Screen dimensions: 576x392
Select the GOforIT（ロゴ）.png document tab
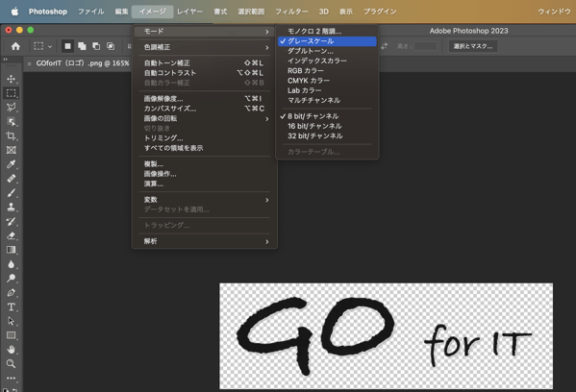(x=83, y=63)
